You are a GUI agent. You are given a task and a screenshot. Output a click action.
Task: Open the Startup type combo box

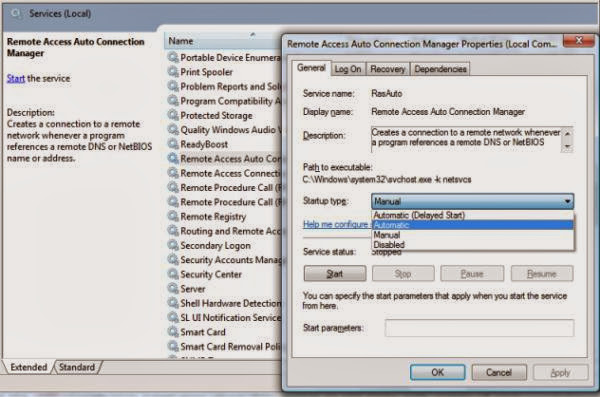(x=472, y=201)
